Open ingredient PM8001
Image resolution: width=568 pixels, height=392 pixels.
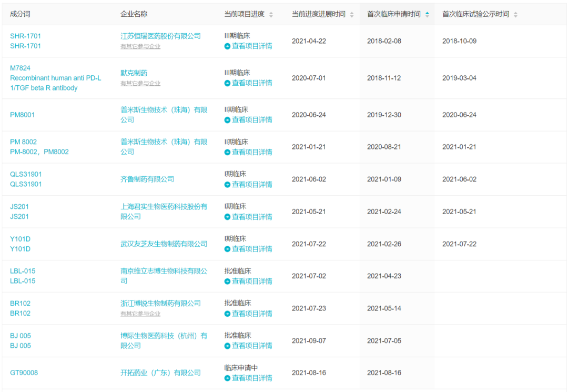pos(22,115)
